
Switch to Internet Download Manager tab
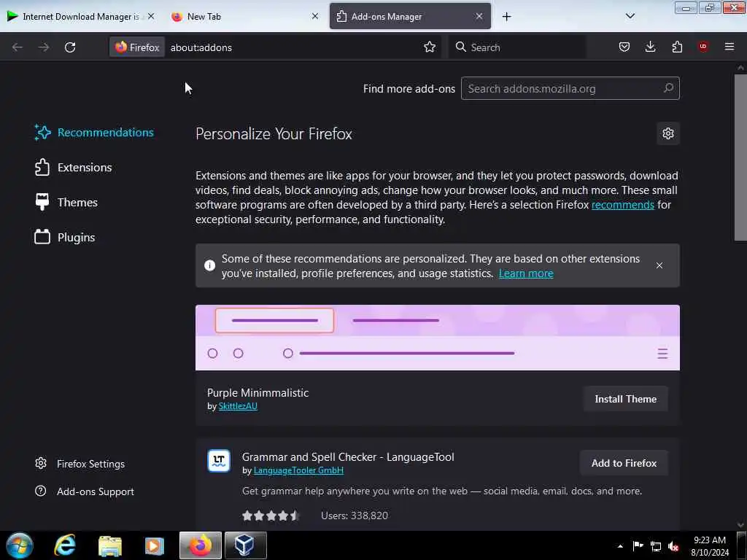81,16
